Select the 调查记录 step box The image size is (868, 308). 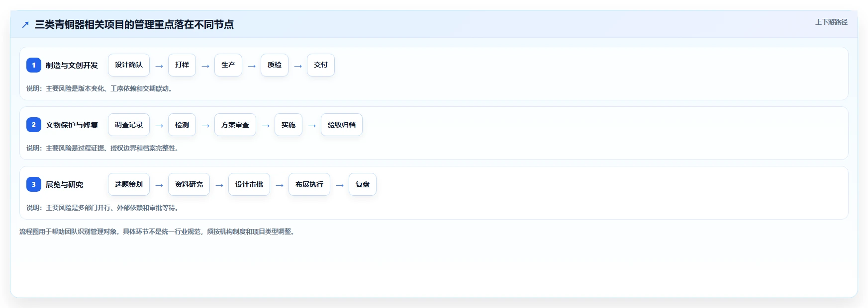[129, 125]
